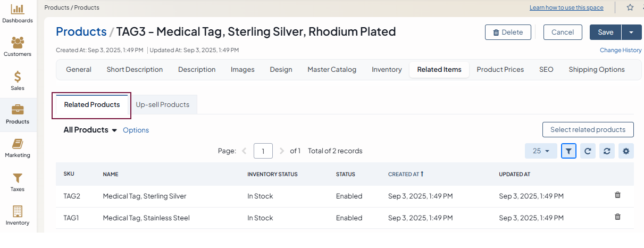Mark page as favorite with star icon
This screenshot has width=644, height=248.
click(630, 7)
